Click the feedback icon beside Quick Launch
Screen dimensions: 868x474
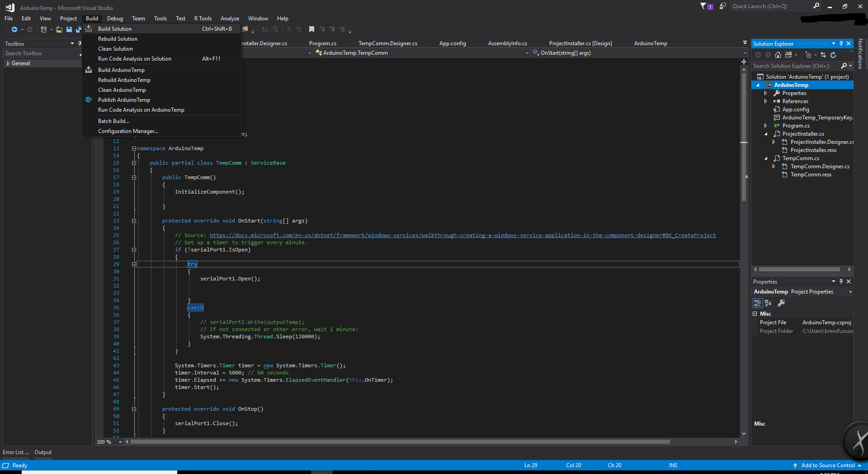click(x=723, y=6)
